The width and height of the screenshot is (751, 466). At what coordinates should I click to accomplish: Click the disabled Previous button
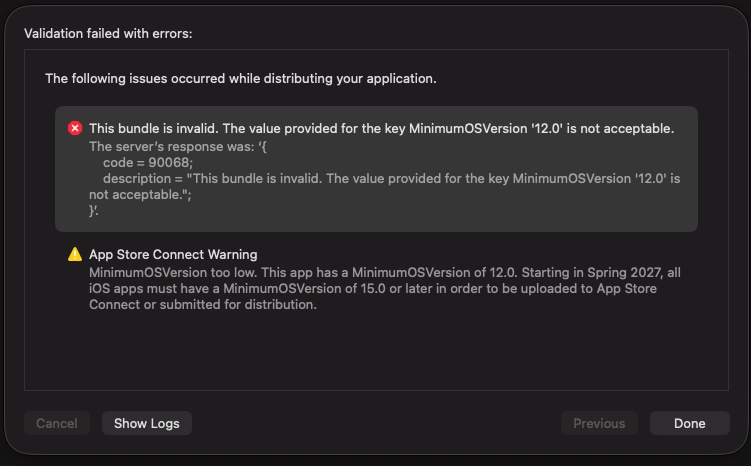[599, 423]
